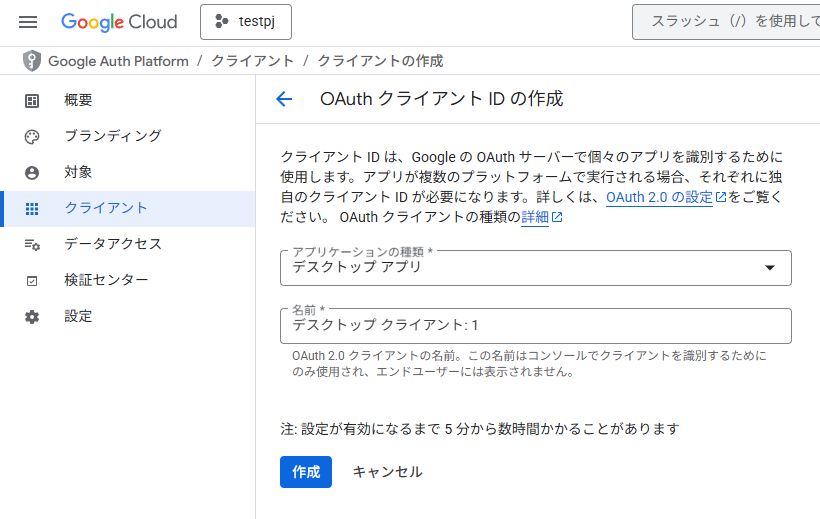Screen dimensions: 820x519
Task: Click the 検証センター checkbox icon
Action: coord(32,280)
